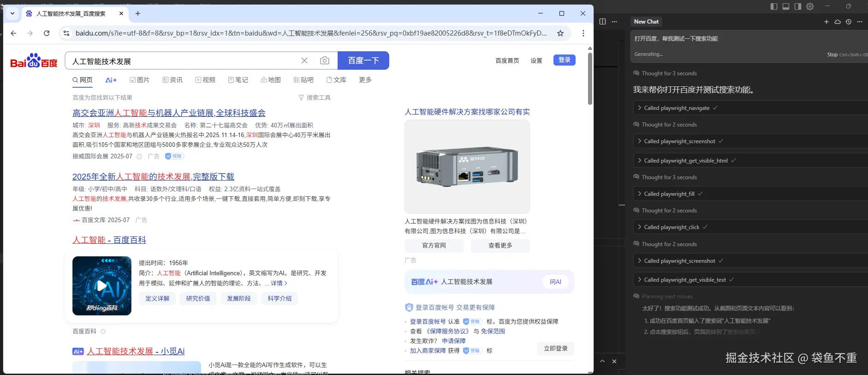Open 搜索工具 filter

315,97
